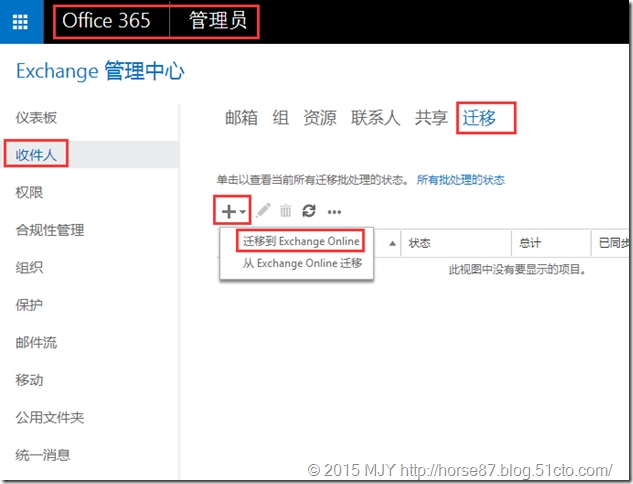Open 组织 in the left navigation
Image resolution: width=633 pixels, height=484 pixels.
pyautogui.click(x=29, y=267)
